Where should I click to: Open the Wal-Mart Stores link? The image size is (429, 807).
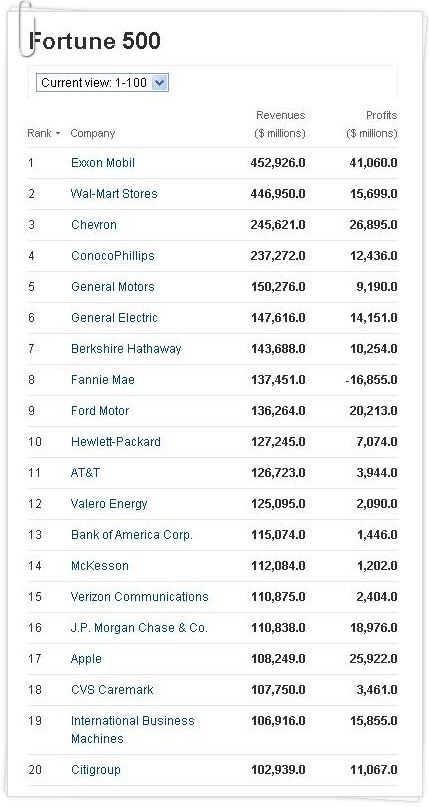coord(114,194)
